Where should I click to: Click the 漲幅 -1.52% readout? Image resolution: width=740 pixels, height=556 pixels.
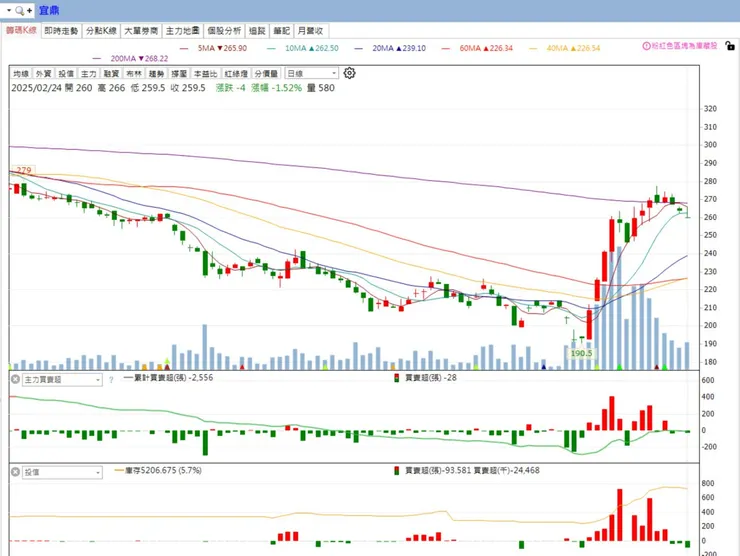(x=277, y=88)
